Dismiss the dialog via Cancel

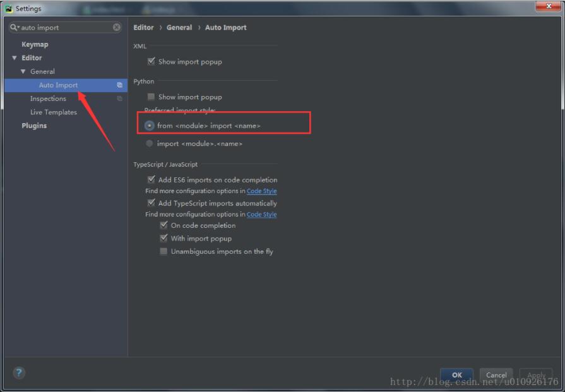(x=496, y=374)
